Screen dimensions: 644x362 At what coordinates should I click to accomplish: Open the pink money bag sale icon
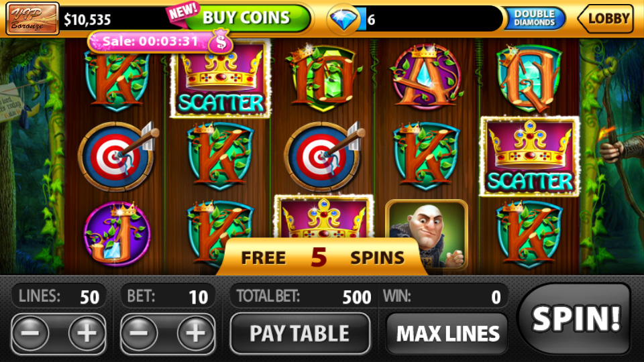point(221,42)
